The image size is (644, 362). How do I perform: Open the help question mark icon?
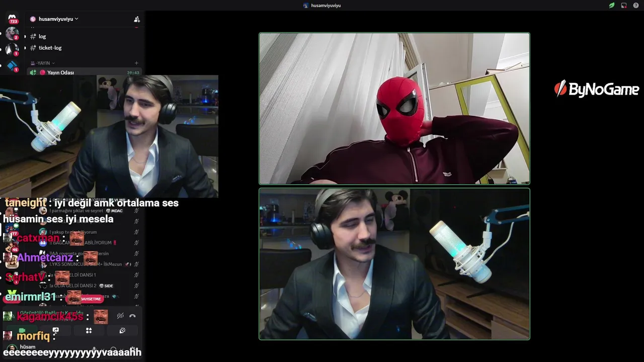pyautogui.click(x=636, y=6)
